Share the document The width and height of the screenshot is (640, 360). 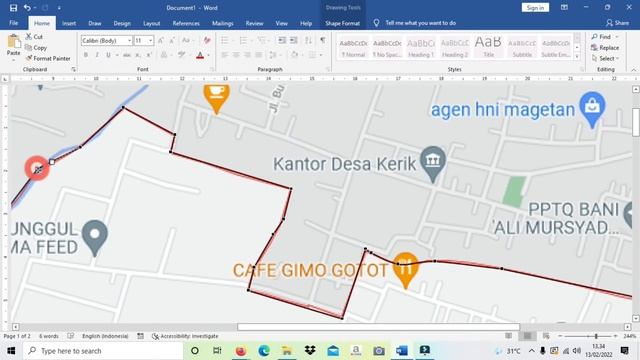tap(617, 23)
